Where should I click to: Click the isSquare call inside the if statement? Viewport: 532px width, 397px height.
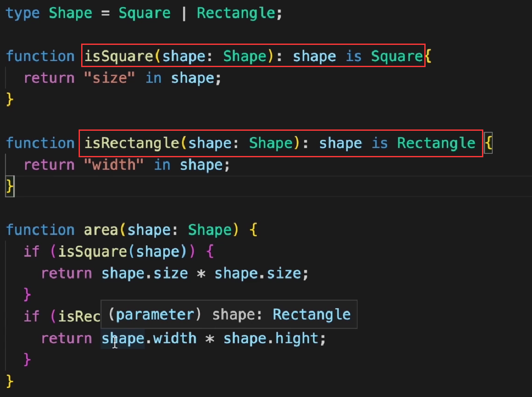pyautogui.click(x=92, y=252)
